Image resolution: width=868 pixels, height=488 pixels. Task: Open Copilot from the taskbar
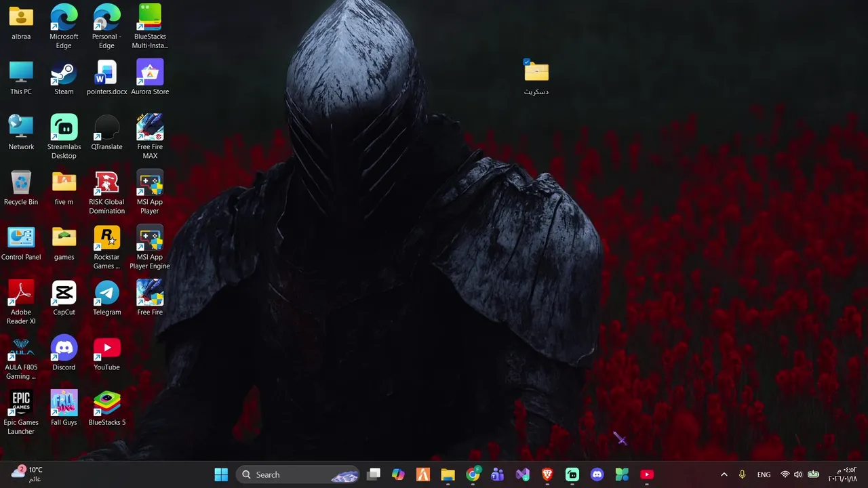[398, 474]
